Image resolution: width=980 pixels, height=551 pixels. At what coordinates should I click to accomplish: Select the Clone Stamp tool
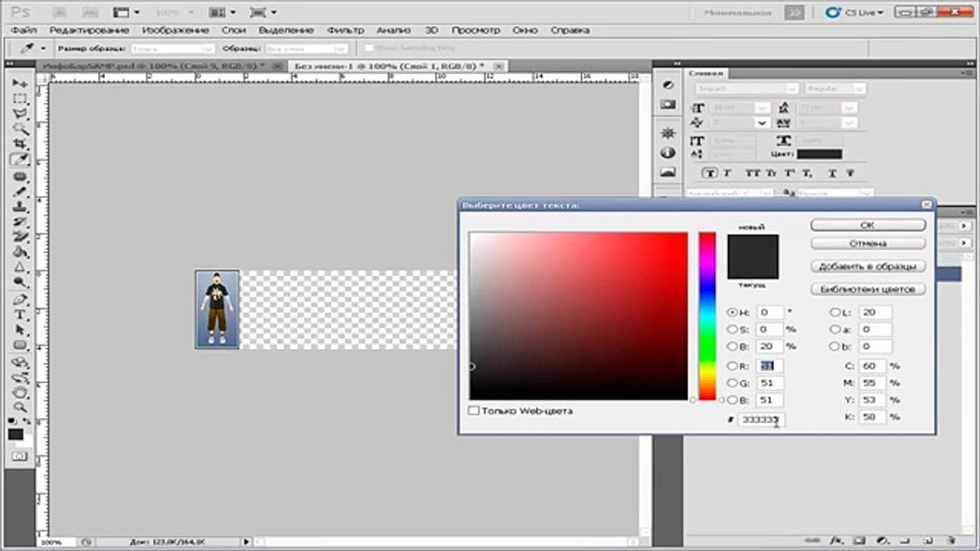click(x=20, y=207)
